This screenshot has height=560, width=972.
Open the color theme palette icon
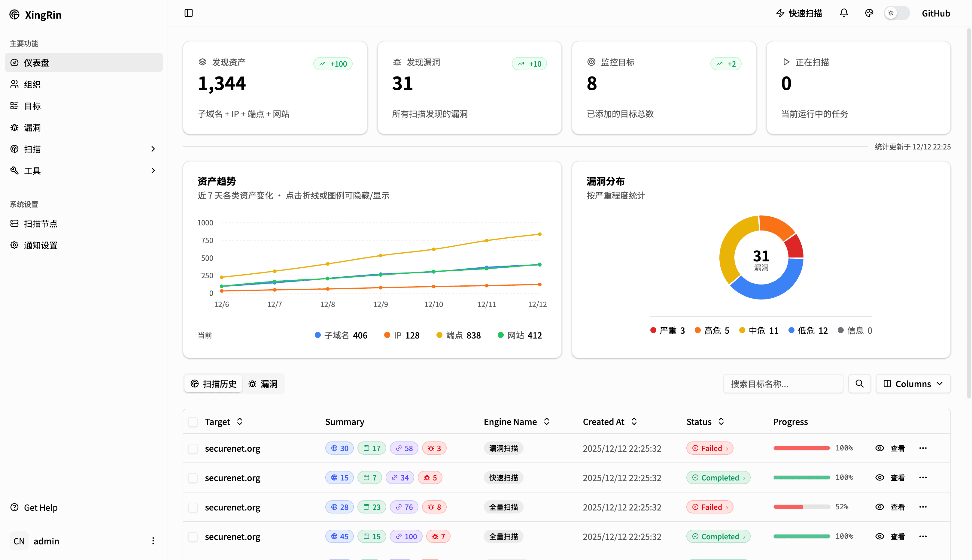869,13
